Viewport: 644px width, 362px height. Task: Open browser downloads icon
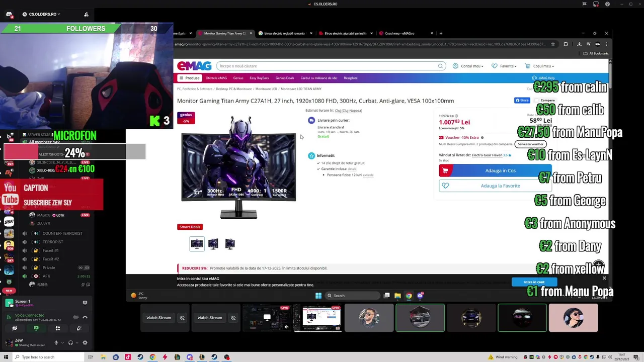click(579, 44)
